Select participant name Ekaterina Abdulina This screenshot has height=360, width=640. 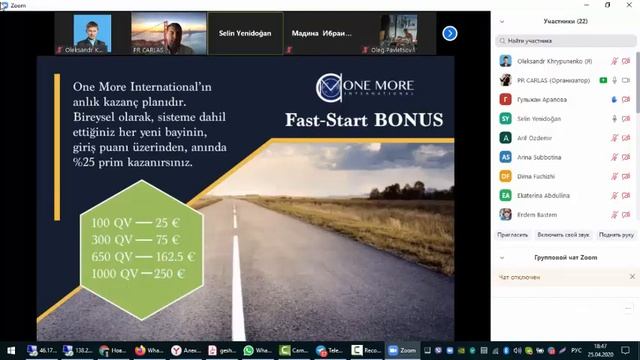pyautogui.click(x=543, y=196)
